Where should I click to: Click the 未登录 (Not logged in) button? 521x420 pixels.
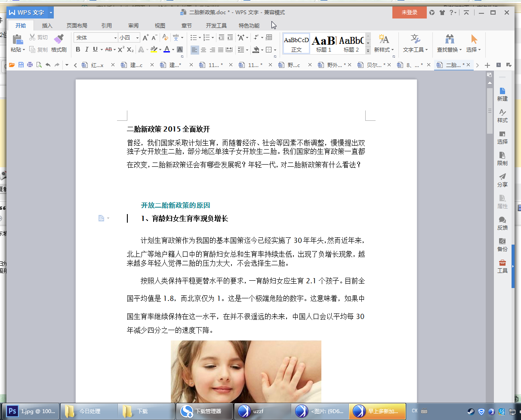410,12
